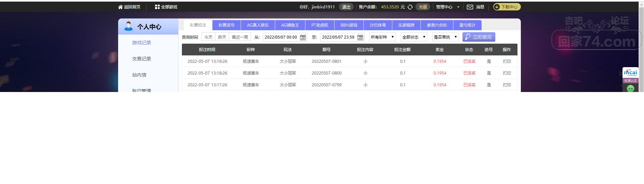Click 打印 for period 20220507-0799

(507, 85)
